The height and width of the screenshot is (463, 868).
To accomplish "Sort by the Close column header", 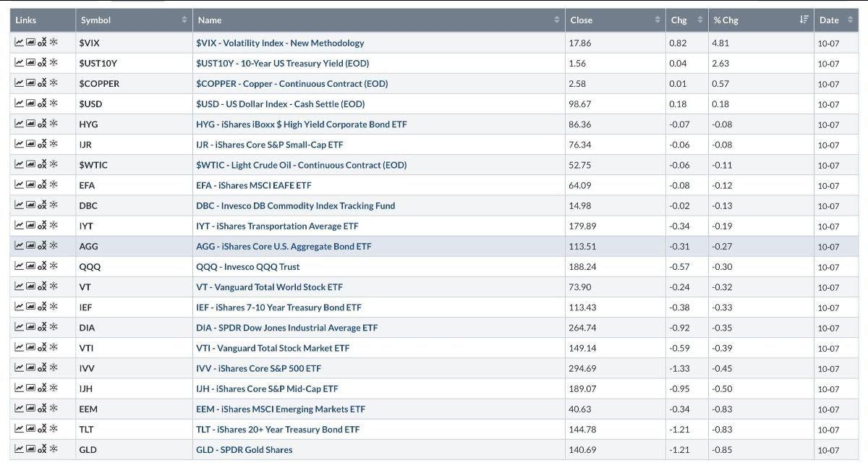I will click(x=615, y=20).
